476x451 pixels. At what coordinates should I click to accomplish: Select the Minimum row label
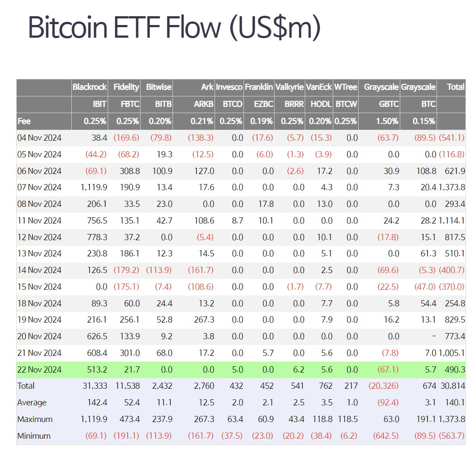(34, 436)
